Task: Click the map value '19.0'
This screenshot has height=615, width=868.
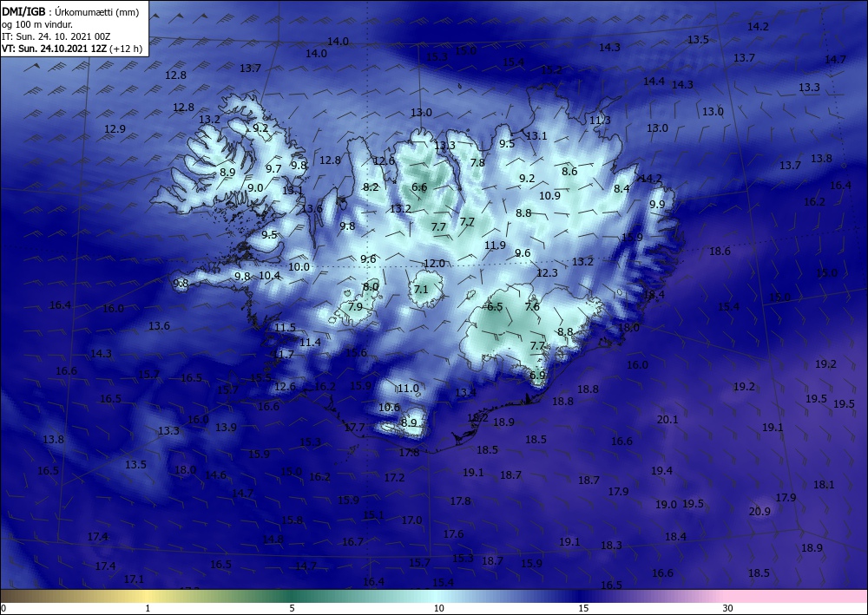Action: tap(666, 504)
